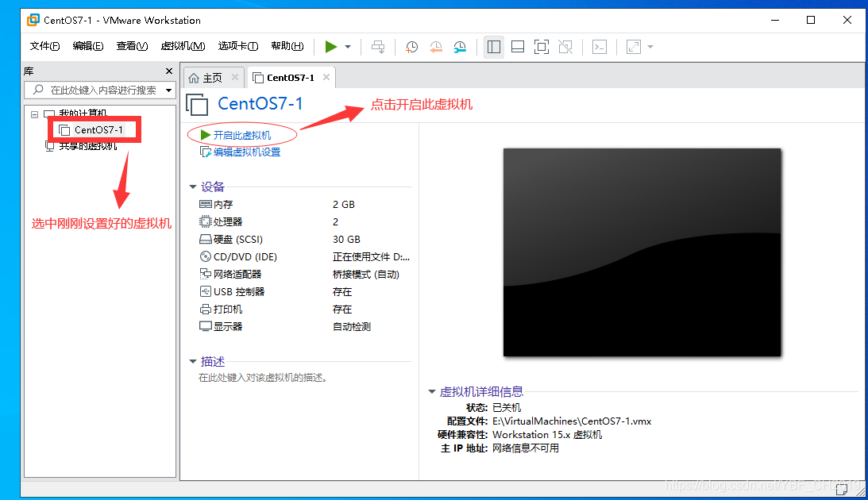Close the CentOS7-1 tab
The height and width of the screenshot is (500, 868).
click(326, 78)
